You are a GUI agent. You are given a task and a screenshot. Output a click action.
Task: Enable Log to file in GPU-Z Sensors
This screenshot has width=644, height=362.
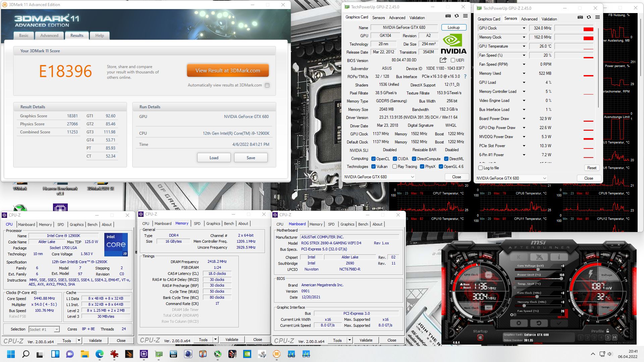481,168
